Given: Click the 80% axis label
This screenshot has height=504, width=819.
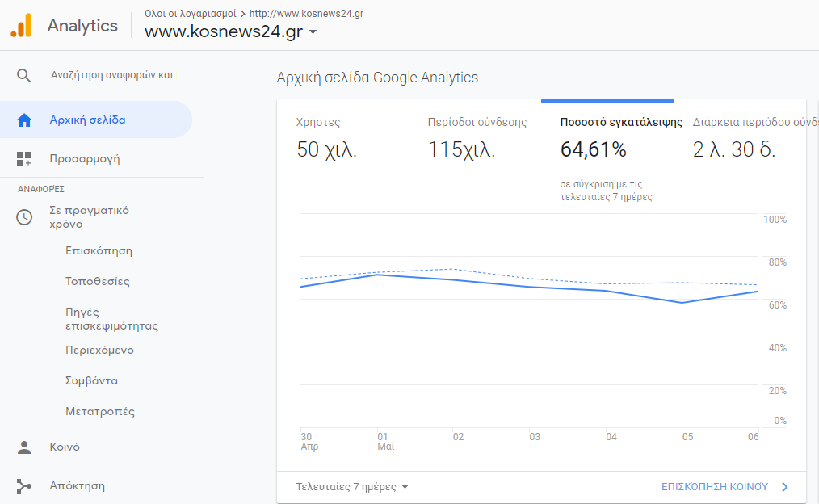Looking at the screenshot, I should point(777,262).
